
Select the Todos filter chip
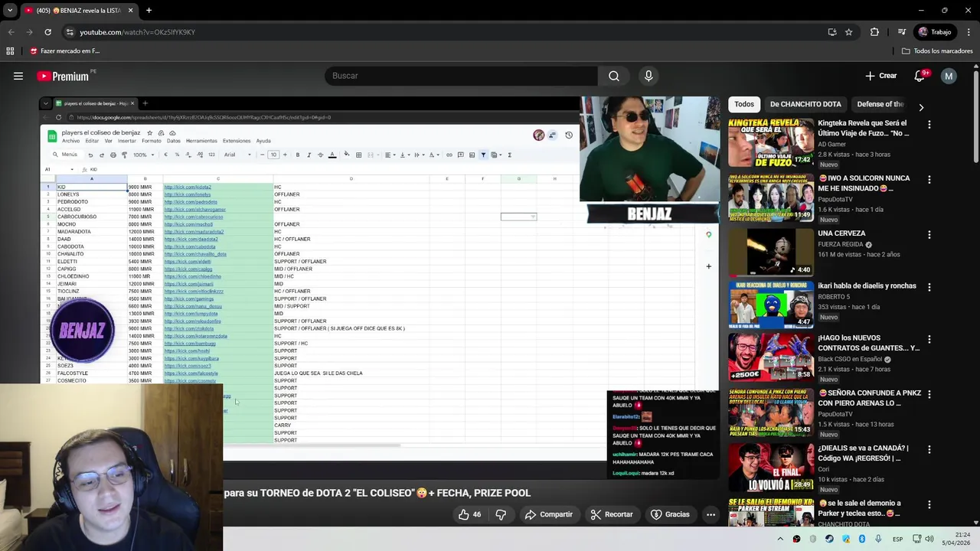(744, 104)
